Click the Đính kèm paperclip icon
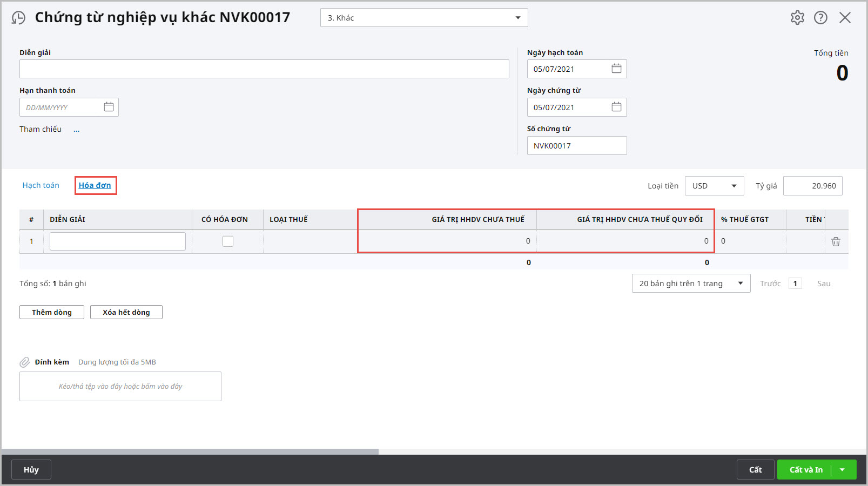This screenshot has height=486, width=868. [25, 362]
